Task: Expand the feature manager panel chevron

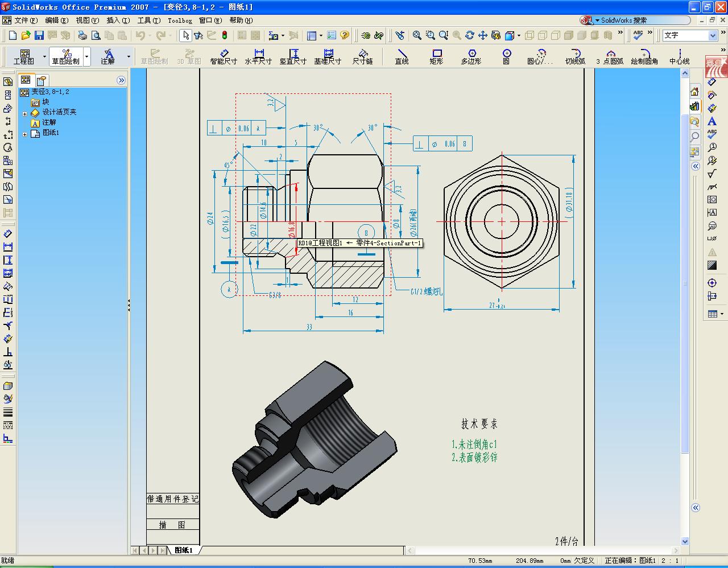Action: pos(121,80)
